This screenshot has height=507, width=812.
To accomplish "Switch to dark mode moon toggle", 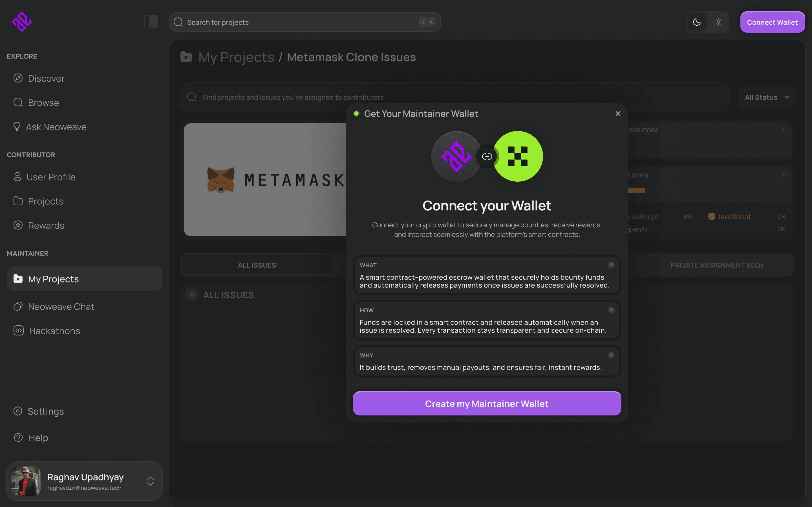I will pyautogui.click(x=697, y=22).
